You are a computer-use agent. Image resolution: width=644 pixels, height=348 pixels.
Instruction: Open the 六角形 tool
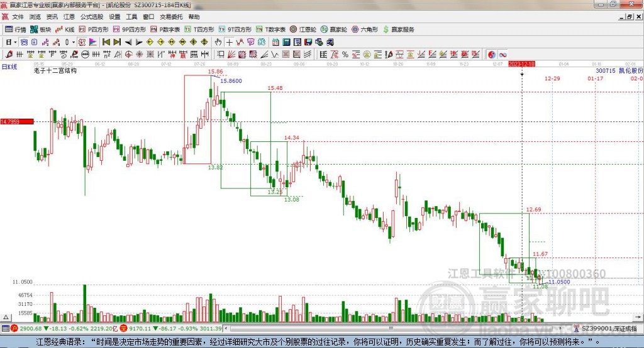365,30
